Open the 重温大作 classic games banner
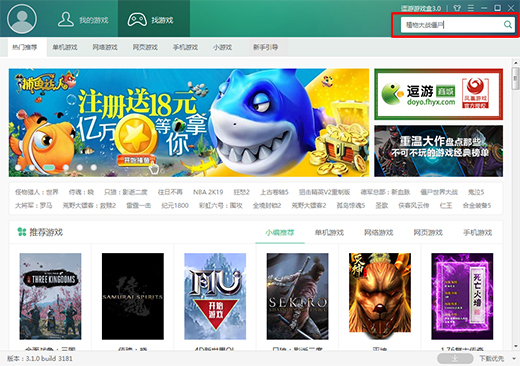The height and width of the screenshot is (366, 520). pos(438,151)
